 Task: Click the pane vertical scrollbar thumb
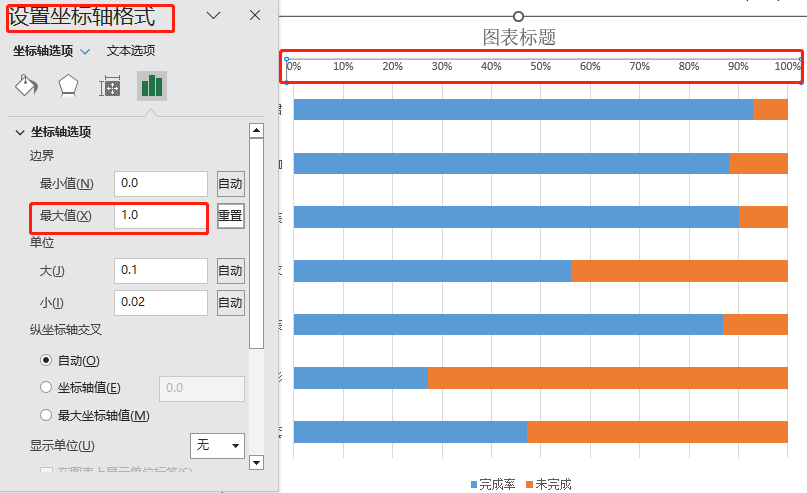(x=256, y=243)
